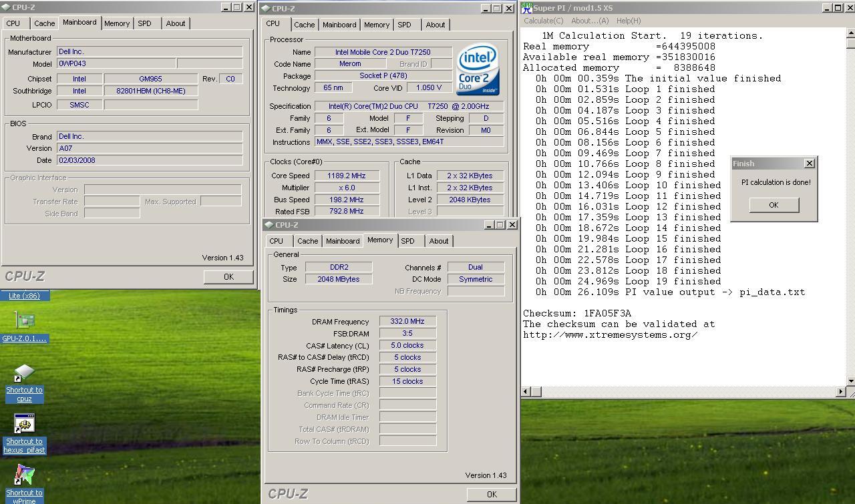Select SPD tab in the CPU window

pos(405,25)
